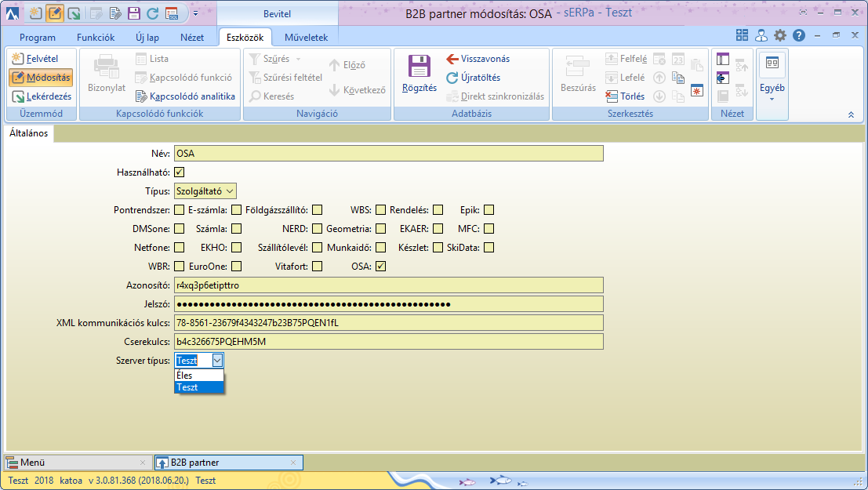Screen dimensions: 868x490
Task: Open quick access toolbar customize arrow
Action: pyautogui.click(x=195, y=13)
